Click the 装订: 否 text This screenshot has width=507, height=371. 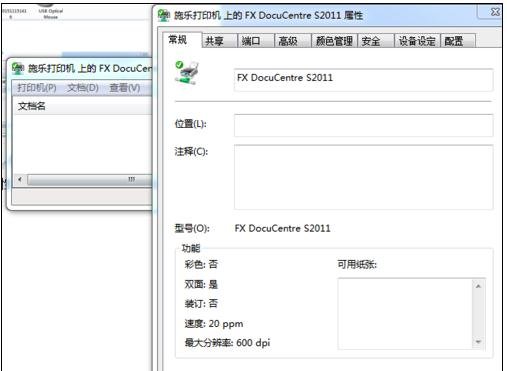pos(201,304)
